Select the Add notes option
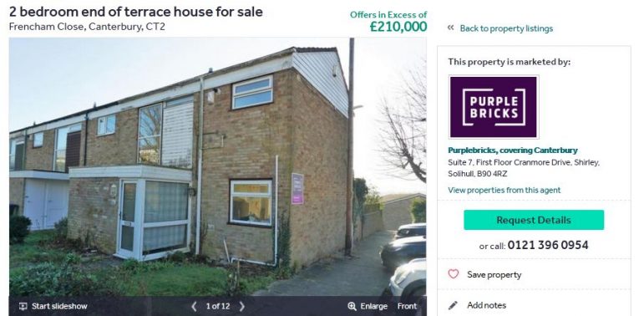644x316 pixels. [x=486, y=305]
